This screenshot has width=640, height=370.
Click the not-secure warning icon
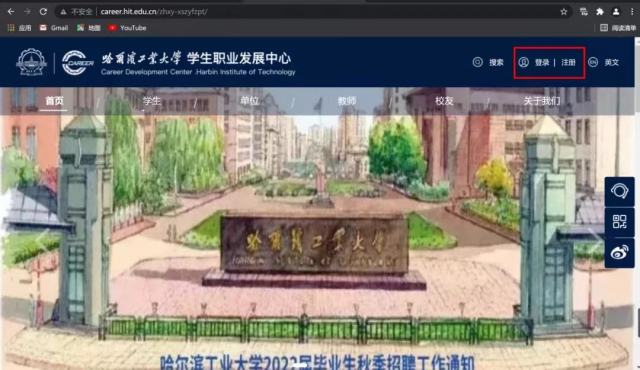tap(63, 12)
